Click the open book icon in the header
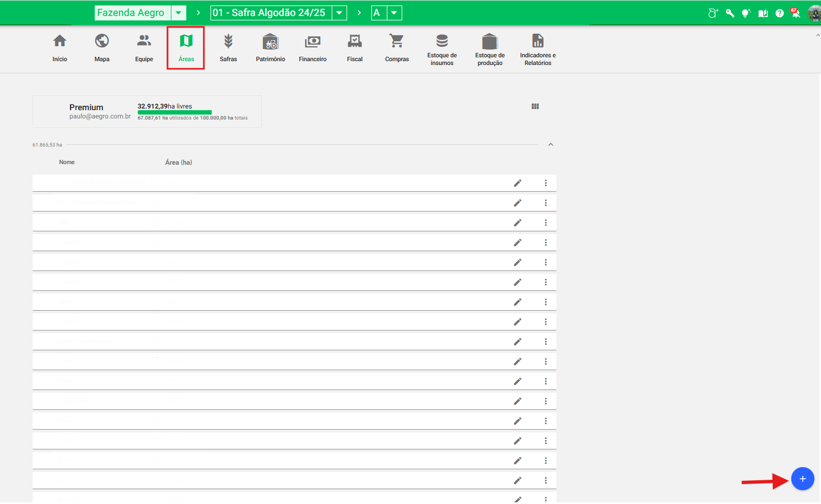The width and height of the screenshot is (821, 504). click(x=763, y=13)
